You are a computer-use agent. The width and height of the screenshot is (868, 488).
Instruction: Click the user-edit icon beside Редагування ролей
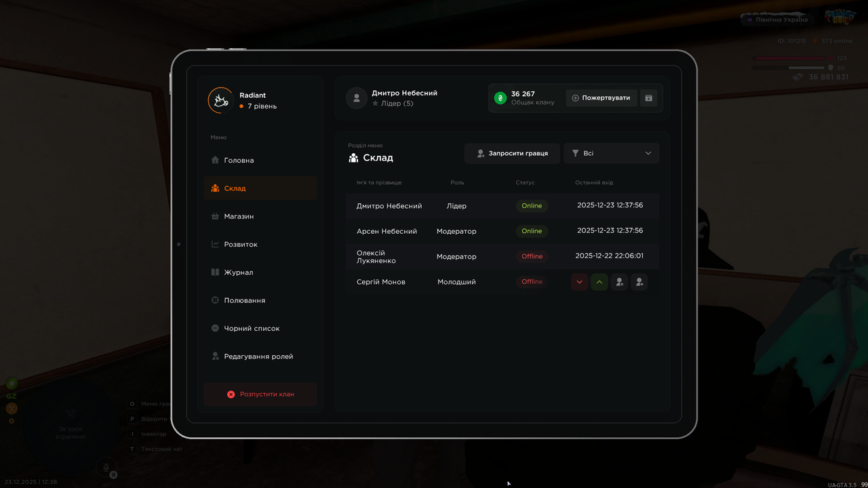pyautogui.click(x=216, y=357)
